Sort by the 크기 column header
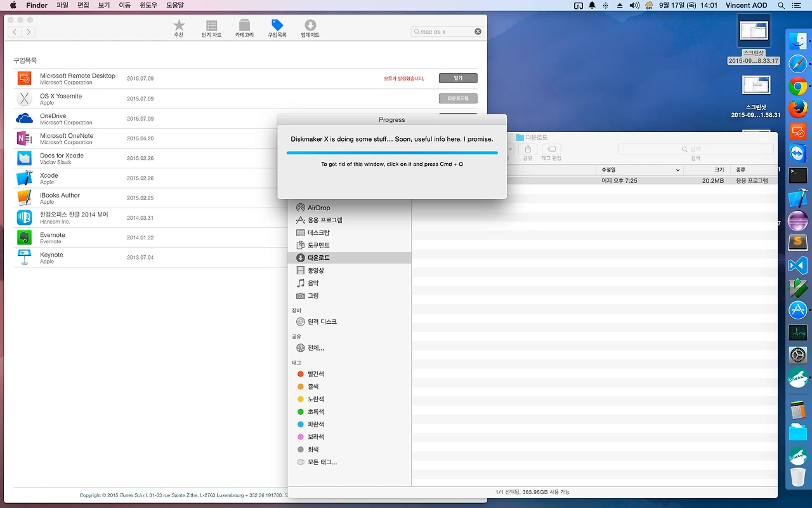Viewport: 812px width, 508px height. (x=707, y=170)
